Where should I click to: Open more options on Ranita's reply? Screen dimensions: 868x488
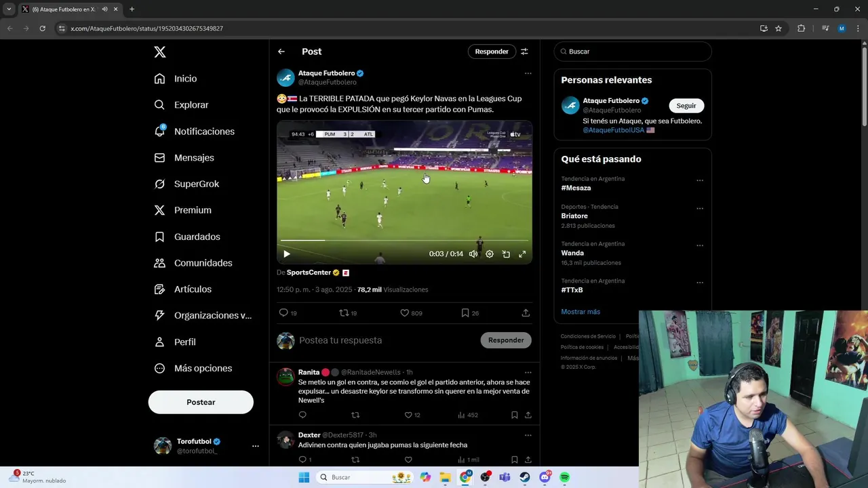528,372
